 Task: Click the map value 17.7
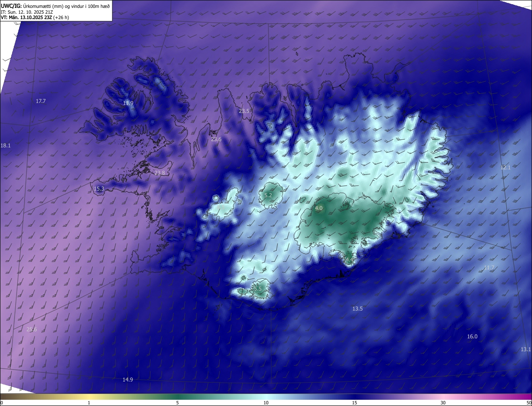pos(41,101)
